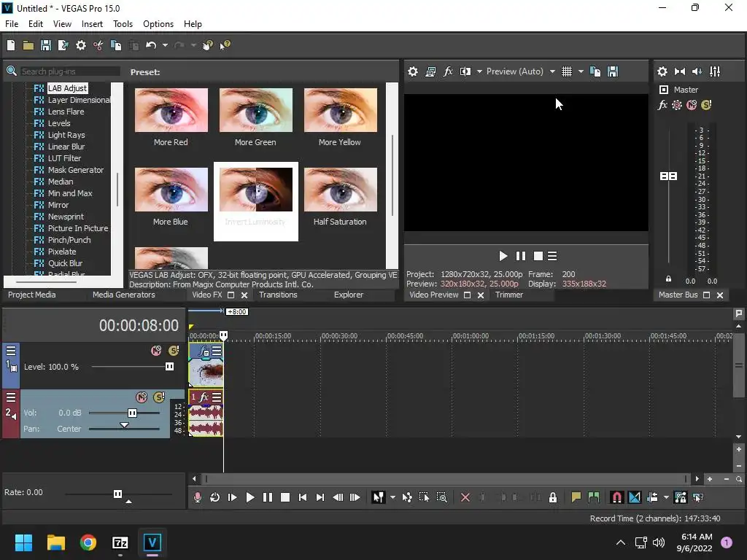Click the Search plug-ins field

[69, 71]
